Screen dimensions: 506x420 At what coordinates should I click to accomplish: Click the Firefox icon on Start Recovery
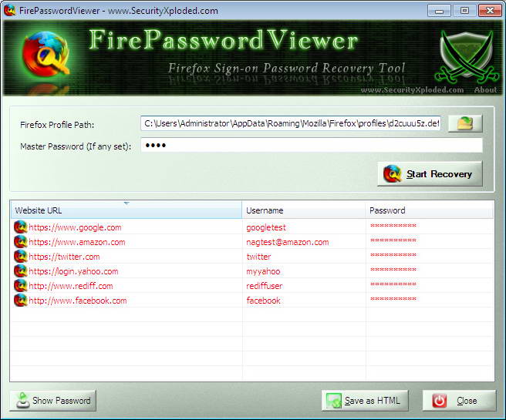pos(393,173)
